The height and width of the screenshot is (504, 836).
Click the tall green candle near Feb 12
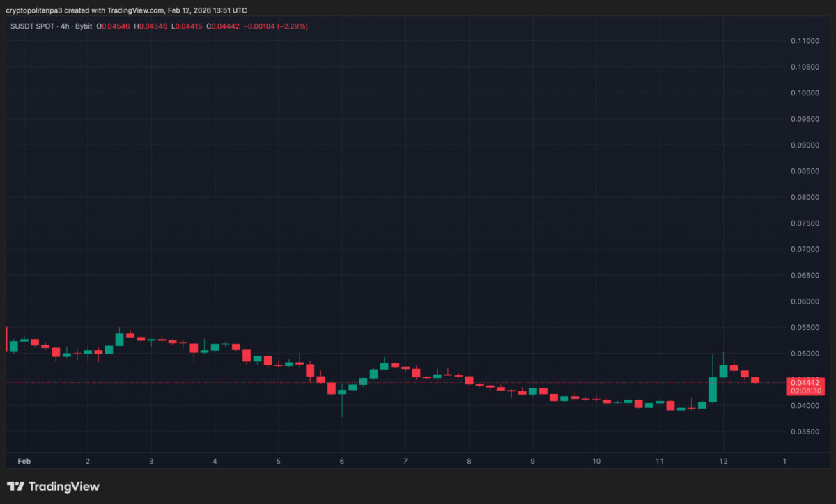click(712, 390)
